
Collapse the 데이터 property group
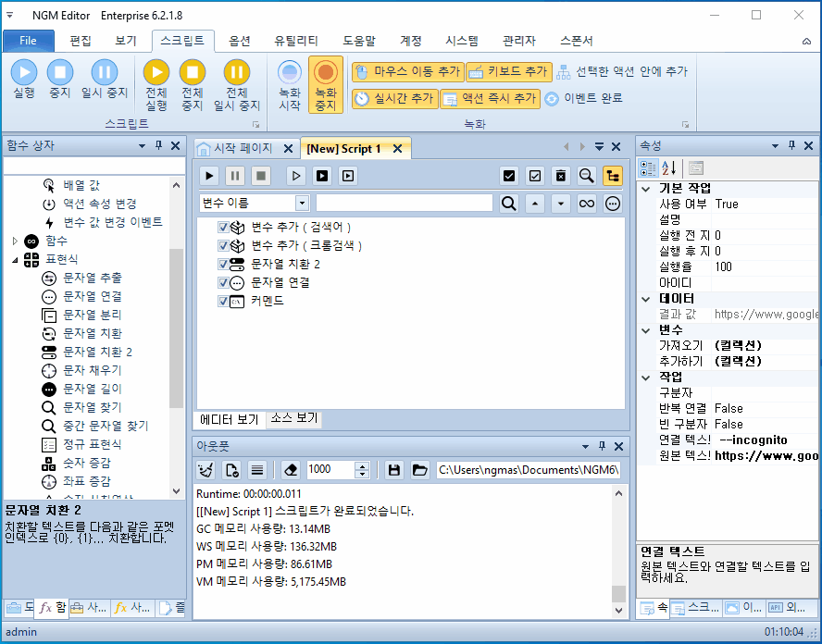tap(646, 299)
